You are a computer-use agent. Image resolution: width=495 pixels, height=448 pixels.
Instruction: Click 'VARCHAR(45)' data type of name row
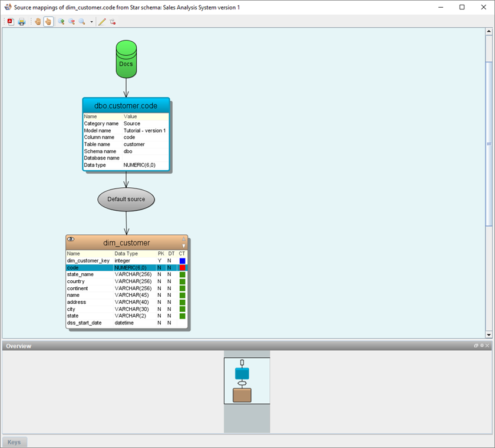[x=131, y=295]
